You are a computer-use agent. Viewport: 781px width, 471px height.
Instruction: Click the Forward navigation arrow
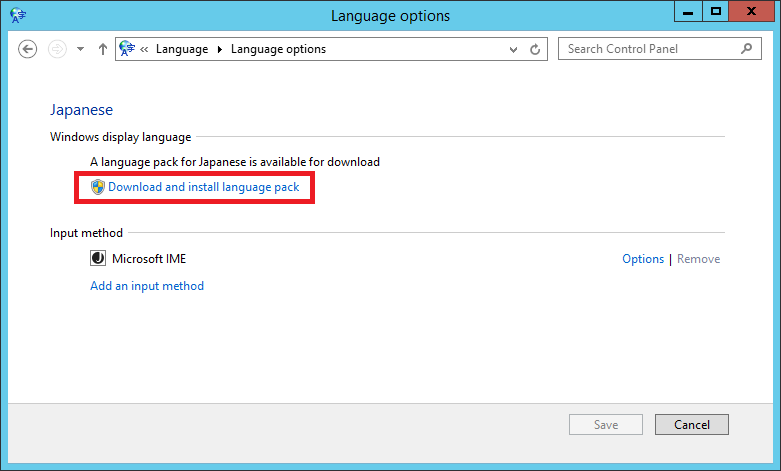pos(57,49)
